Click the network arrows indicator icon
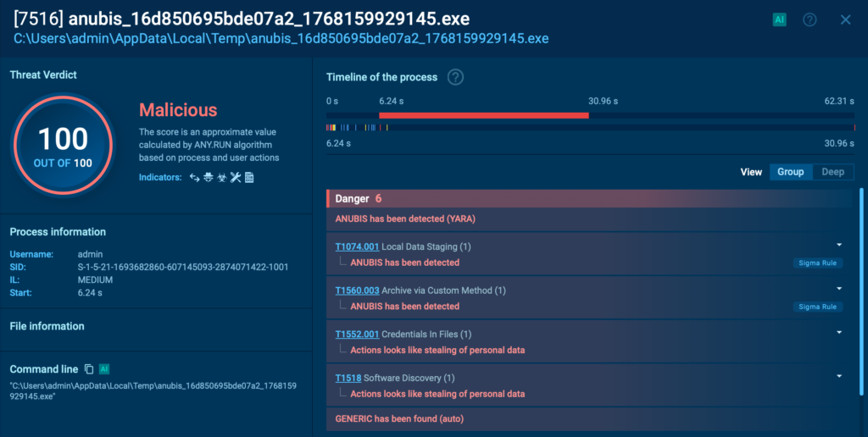Image resolution: width=868 pixels, height=437 pixels. (194, 178)
